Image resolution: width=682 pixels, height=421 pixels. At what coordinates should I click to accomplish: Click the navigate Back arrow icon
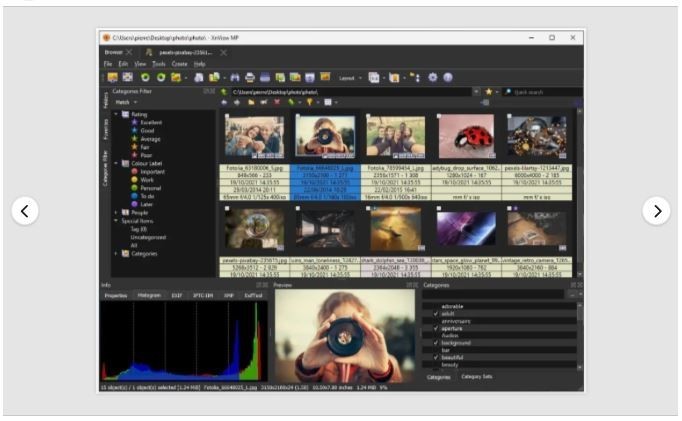[224, 102]
